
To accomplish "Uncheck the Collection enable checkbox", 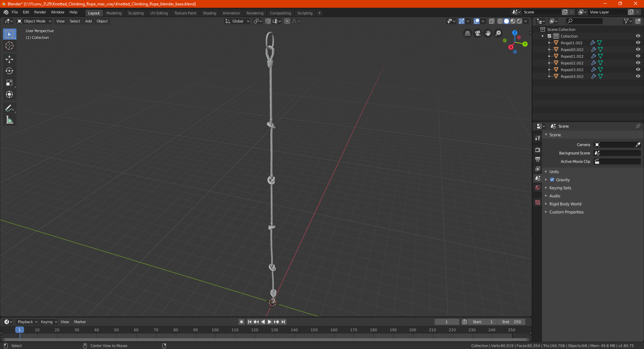I will 549,36.
